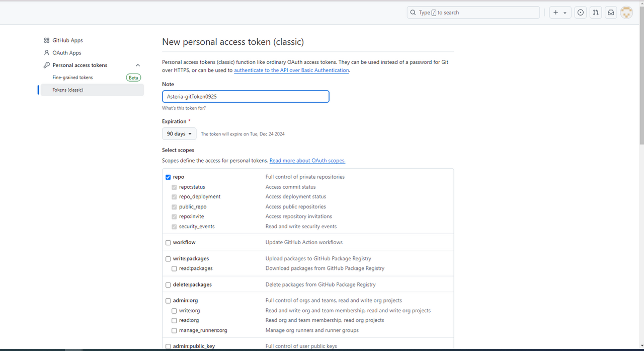Enable the workflow scope checkbox

pos(168,243)
